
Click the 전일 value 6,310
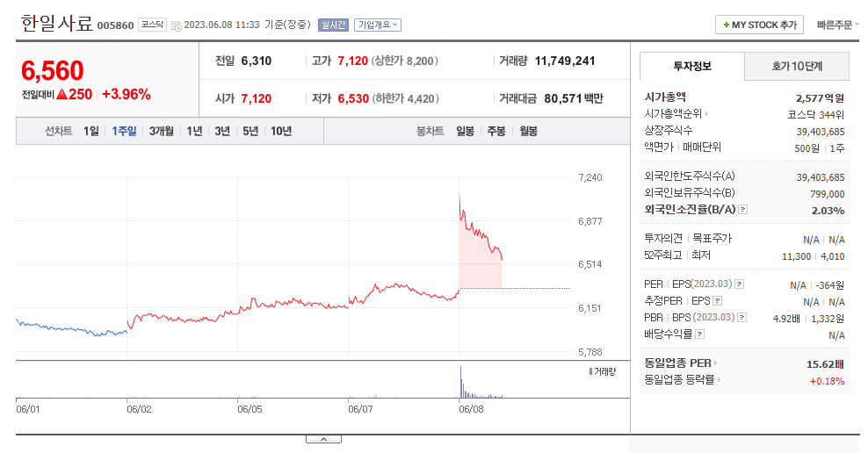point(257,61)
